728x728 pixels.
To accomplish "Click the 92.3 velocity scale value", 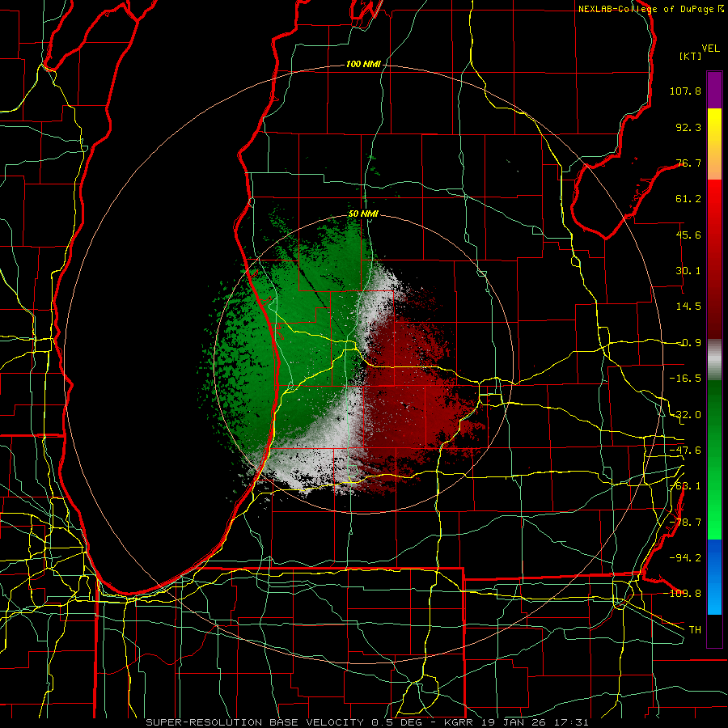I will point(688,127).
